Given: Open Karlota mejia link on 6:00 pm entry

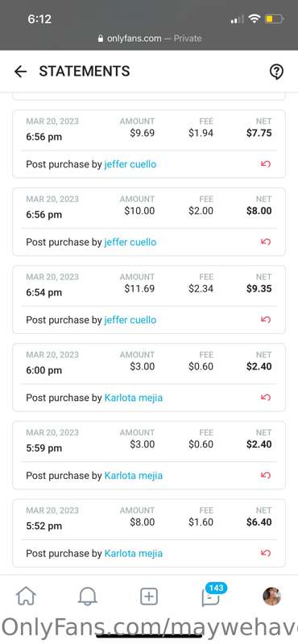Looking at the screenshot, I should point(134,398).
